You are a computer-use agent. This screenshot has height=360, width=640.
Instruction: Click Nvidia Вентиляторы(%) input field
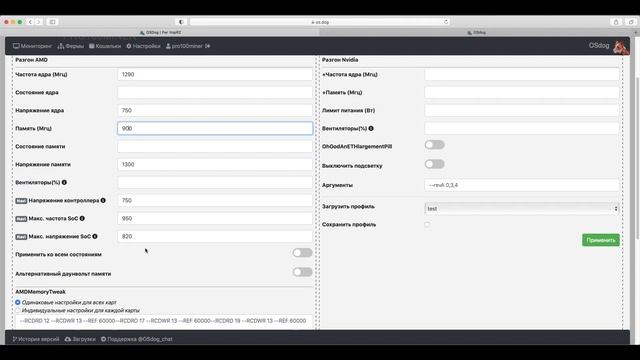coord(522,128)
